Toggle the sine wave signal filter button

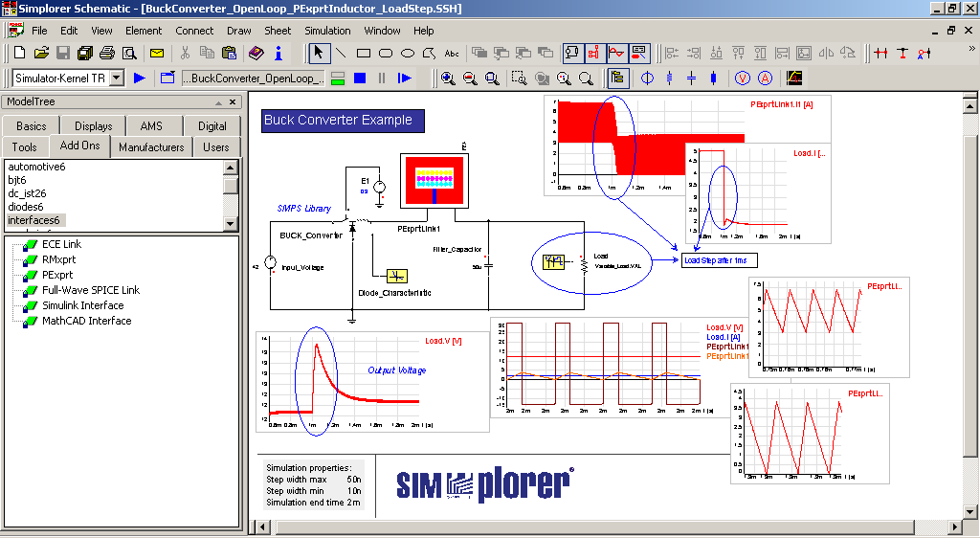tap(617, 53)
